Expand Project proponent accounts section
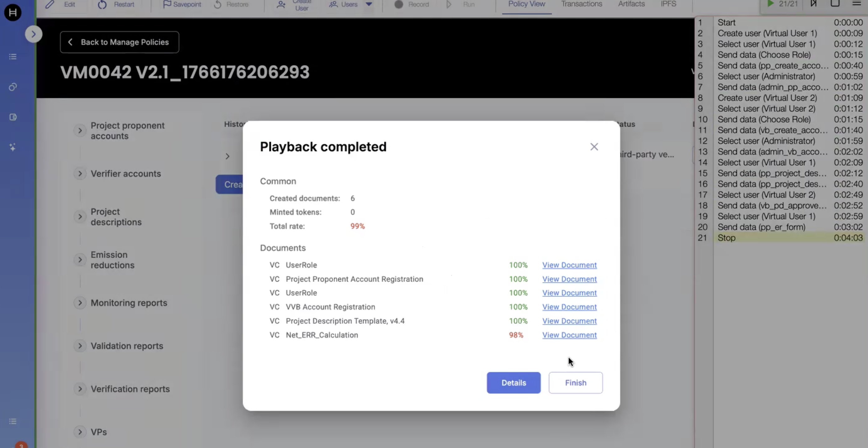The image size is (868, 448). 80,131
